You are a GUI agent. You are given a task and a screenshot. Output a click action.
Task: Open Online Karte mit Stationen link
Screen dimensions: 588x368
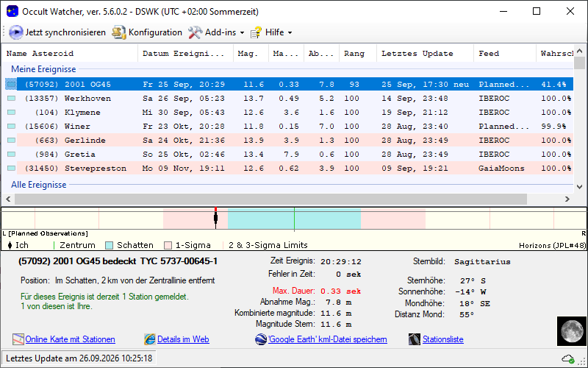point(70,339)
